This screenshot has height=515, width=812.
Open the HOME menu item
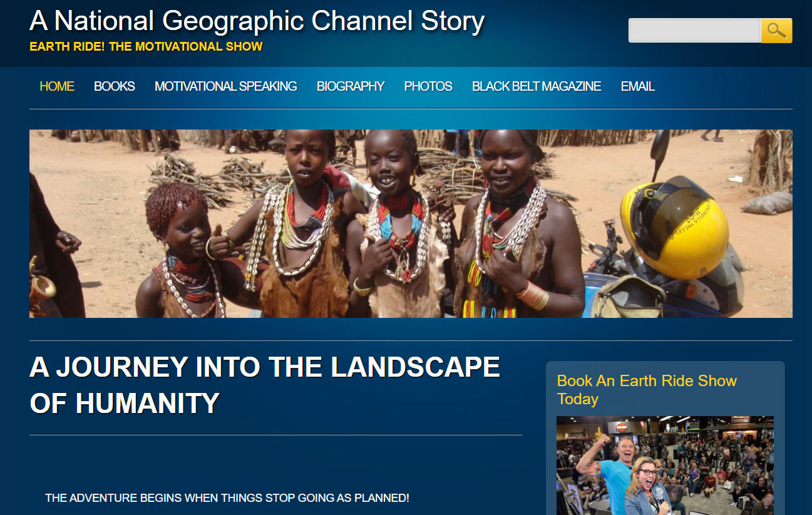(57, 86)
